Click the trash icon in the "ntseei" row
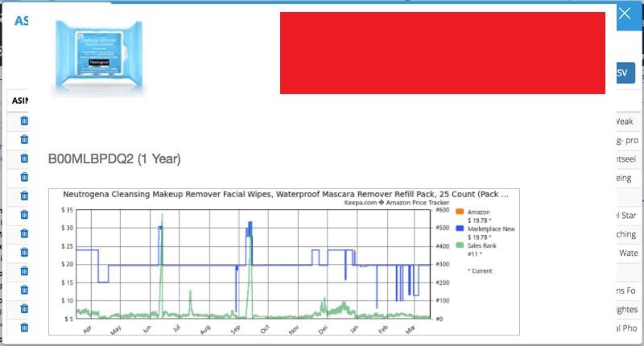Image resolution: width=644 pixels, height=346 pixels. (x=24, y=158)
